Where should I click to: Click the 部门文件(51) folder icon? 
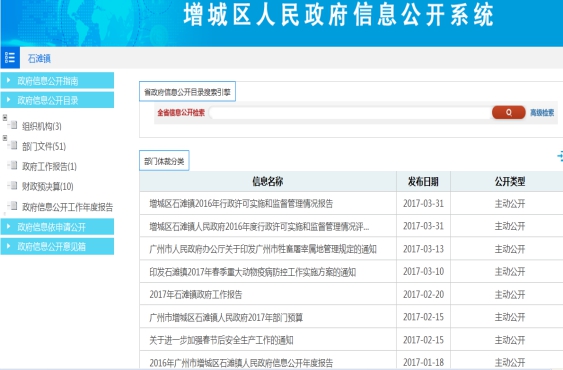tap(13, 145)
